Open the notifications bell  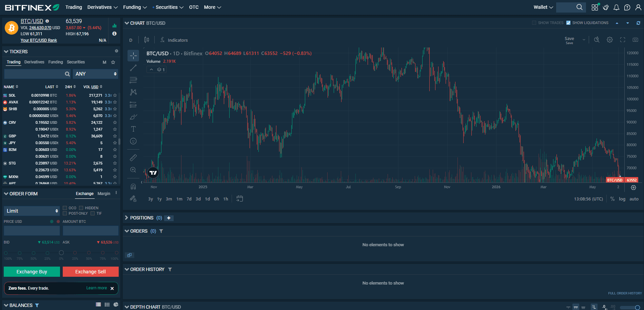coord(617,7)
